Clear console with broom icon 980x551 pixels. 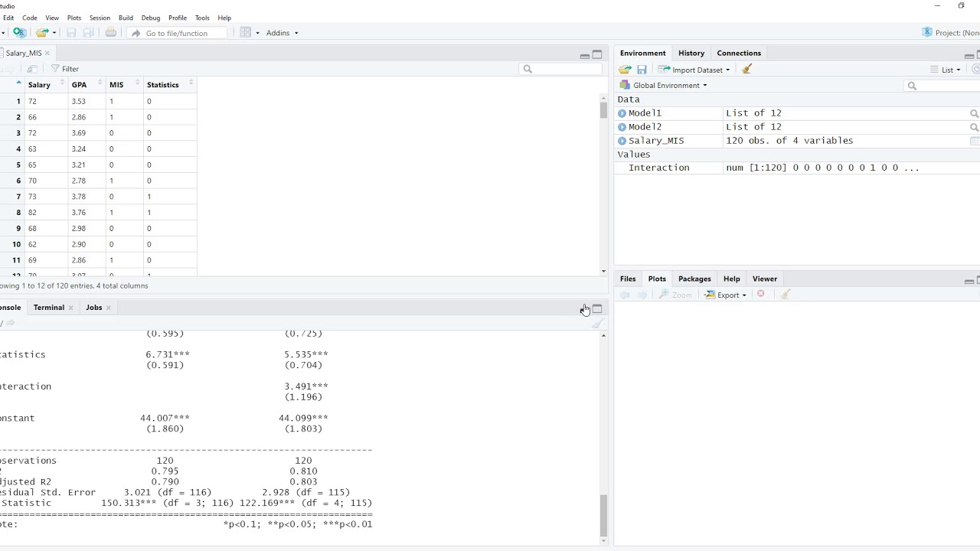(597, 323)
